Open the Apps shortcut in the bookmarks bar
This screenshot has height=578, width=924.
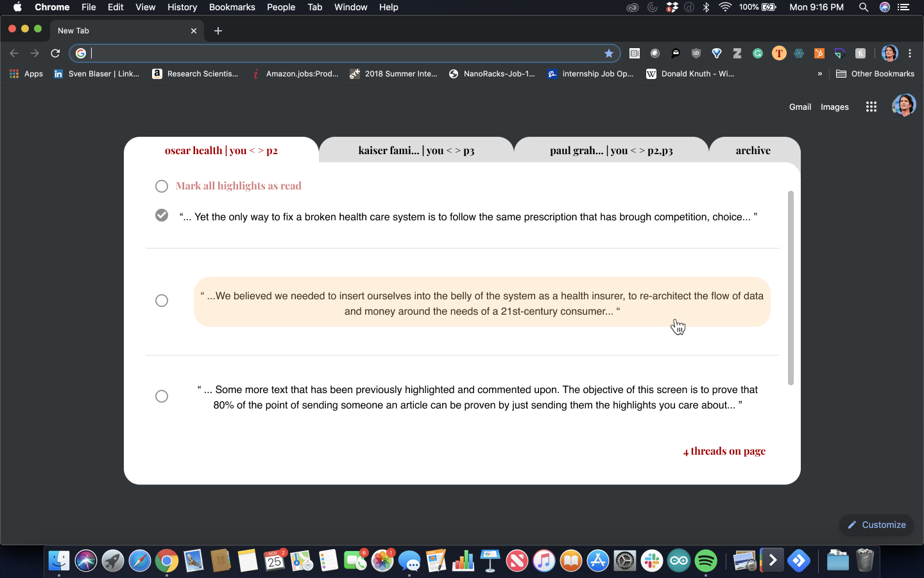tap(26, 74)
